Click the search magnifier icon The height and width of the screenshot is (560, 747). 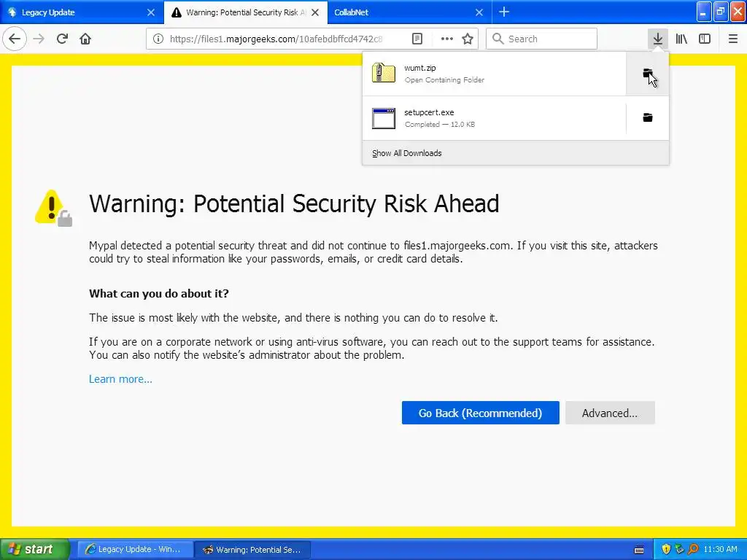click(x=498, y=39)
